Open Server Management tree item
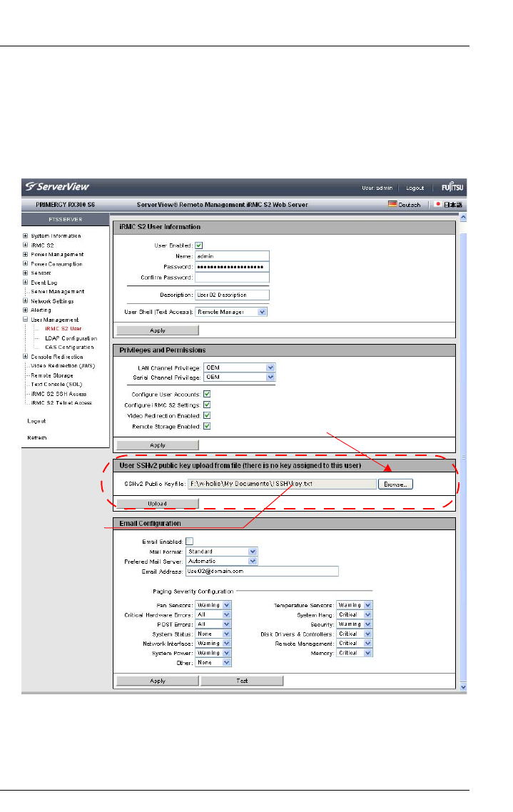This screenshot has width=513, height=812. (58, 292)
